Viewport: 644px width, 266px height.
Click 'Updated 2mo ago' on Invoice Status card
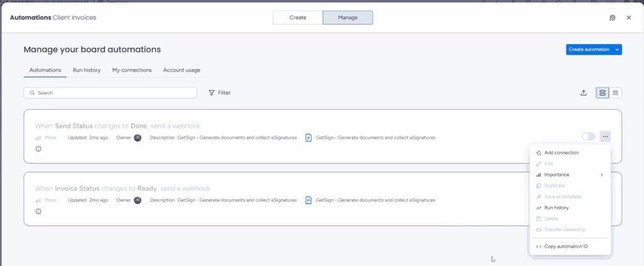(88, 201)
